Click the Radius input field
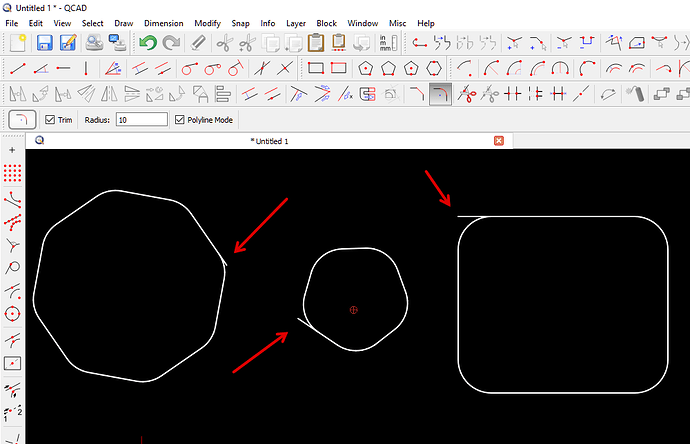The image size is (690, 444). pos(141,119)
